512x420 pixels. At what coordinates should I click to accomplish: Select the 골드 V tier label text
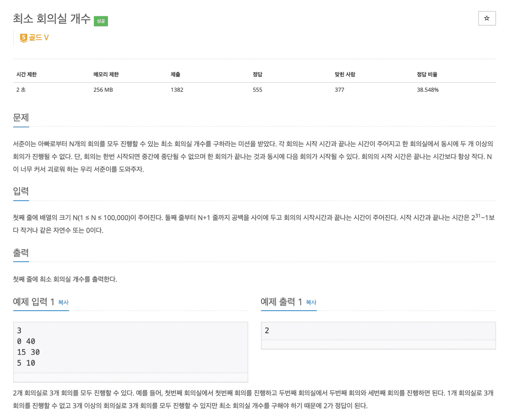[39, 38]
